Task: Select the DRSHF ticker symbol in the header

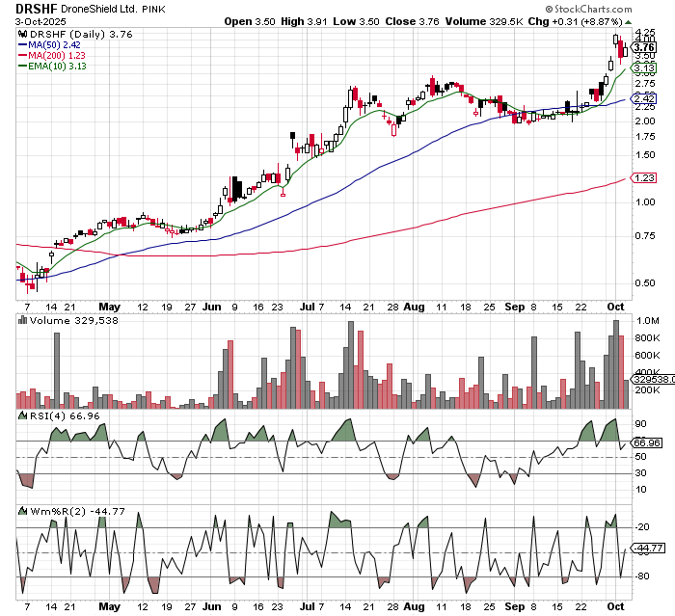Action: click(37, 8)
